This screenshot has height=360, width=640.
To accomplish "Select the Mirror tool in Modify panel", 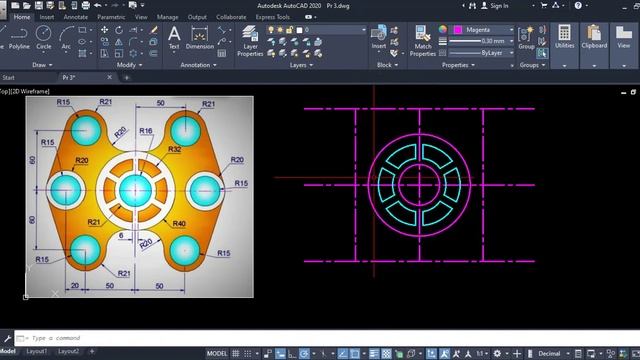I will 119,42.
